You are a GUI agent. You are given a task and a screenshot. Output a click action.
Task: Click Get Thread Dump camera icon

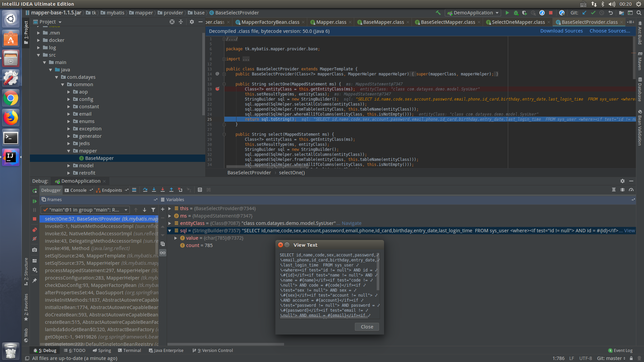(35, 250)
